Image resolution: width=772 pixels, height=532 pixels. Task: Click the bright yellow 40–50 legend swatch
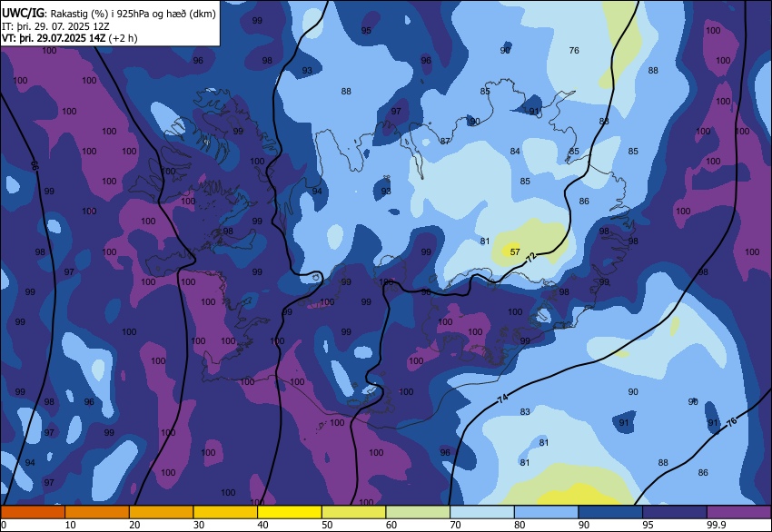[x=290, y=512]
